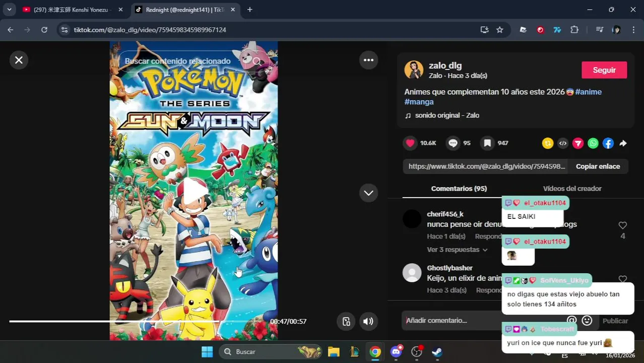This screenshot has height=363, width=644.
Task: Open Chrome tab search dropdown arrow
Action: coord(9,10)
